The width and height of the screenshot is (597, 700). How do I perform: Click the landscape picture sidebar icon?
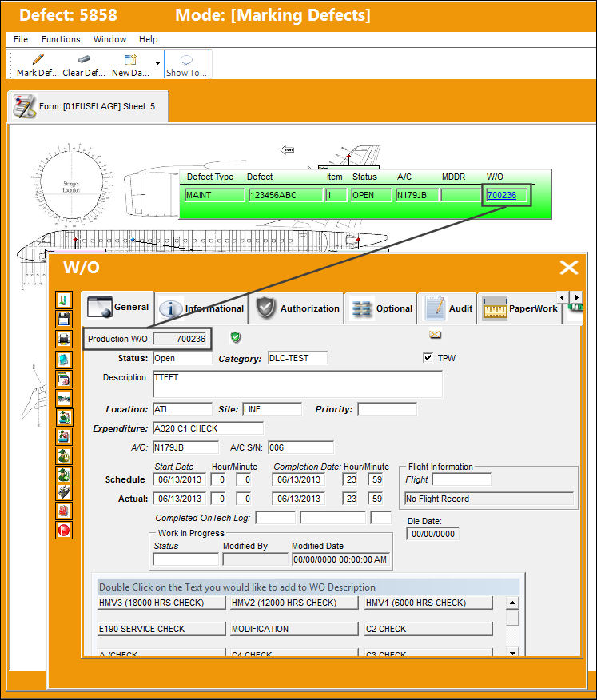(x=64, y=398)
